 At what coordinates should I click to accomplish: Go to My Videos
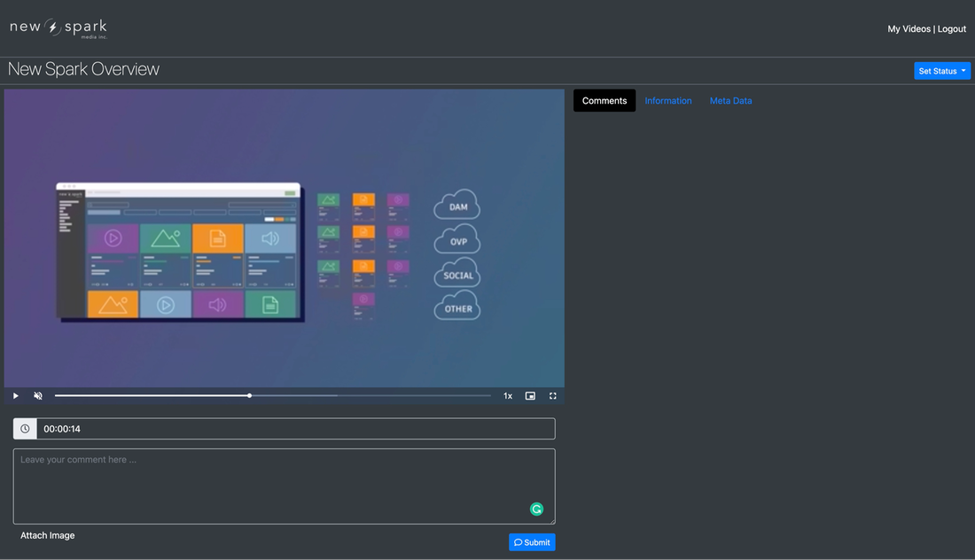point(909,29)
